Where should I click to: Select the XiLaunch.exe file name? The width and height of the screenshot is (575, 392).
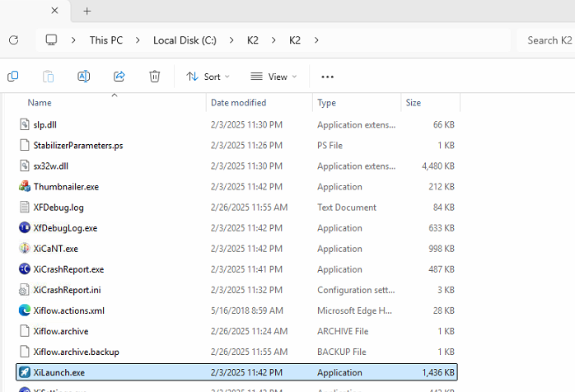click(59, 372)
